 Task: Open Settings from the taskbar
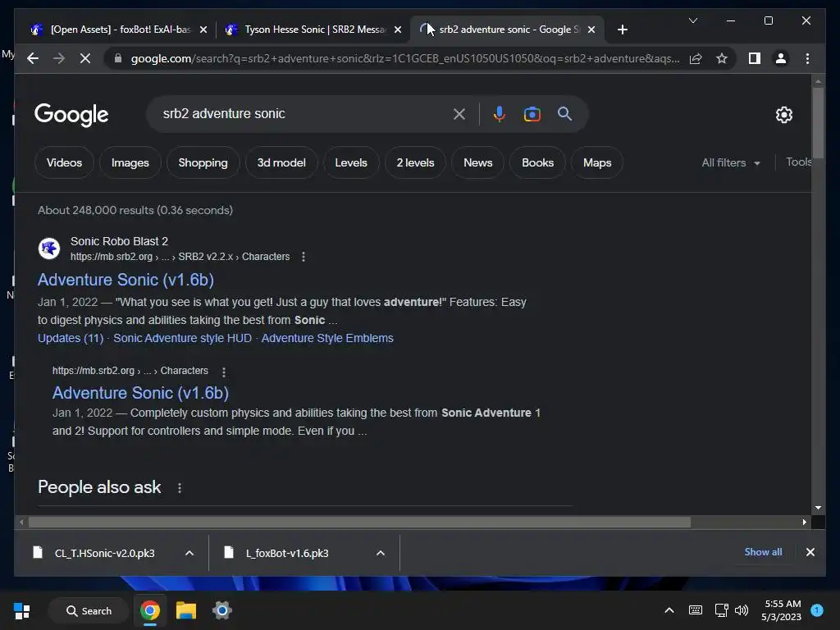click(221, 610)
